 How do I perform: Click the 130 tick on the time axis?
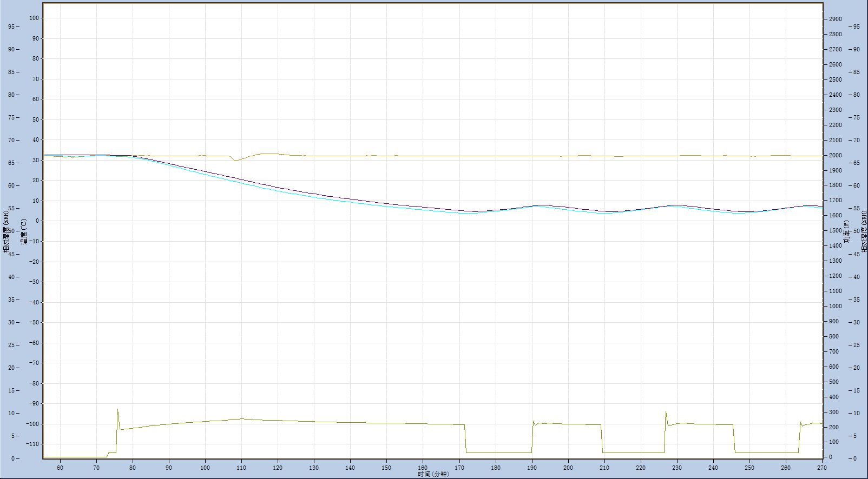coord(314,468)
